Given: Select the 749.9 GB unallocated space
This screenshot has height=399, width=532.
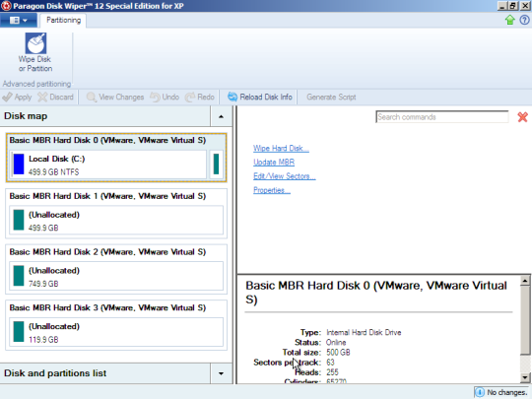Looking at the screenshot, I should tap(116, 276).
